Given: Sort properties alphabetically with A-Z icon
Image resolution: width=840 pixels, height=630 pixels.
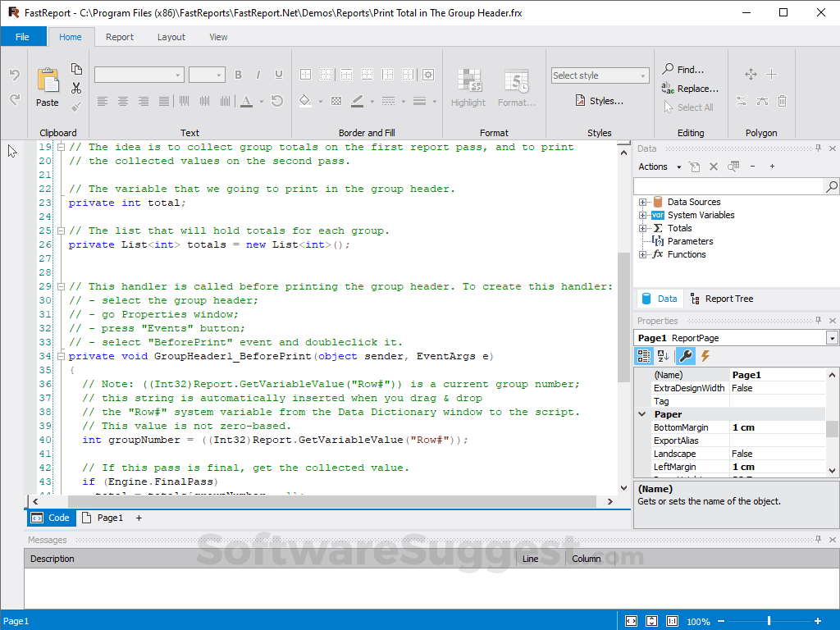Looking at the screenshot, I should click(664, 356).
